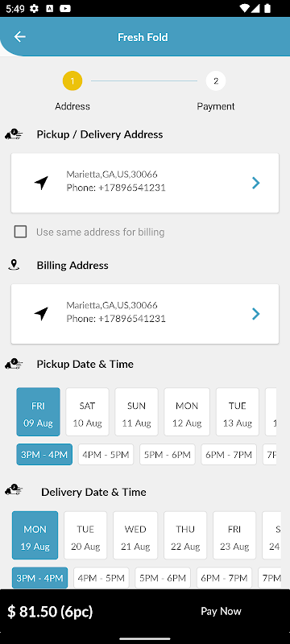Click the map pin icon beside Billing Address
Viewport: 290px width, 644px height.
coord(14,265)
